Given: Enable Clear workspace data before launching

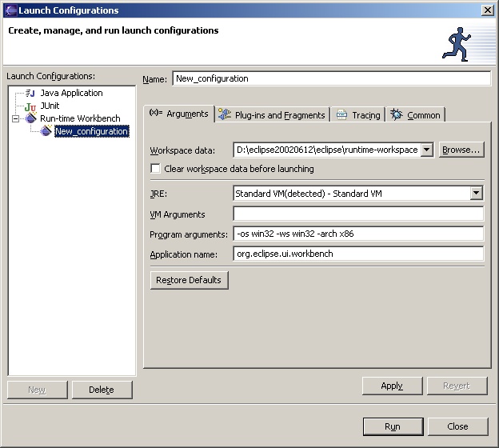Looking at the screenshot, I should 156,169.
